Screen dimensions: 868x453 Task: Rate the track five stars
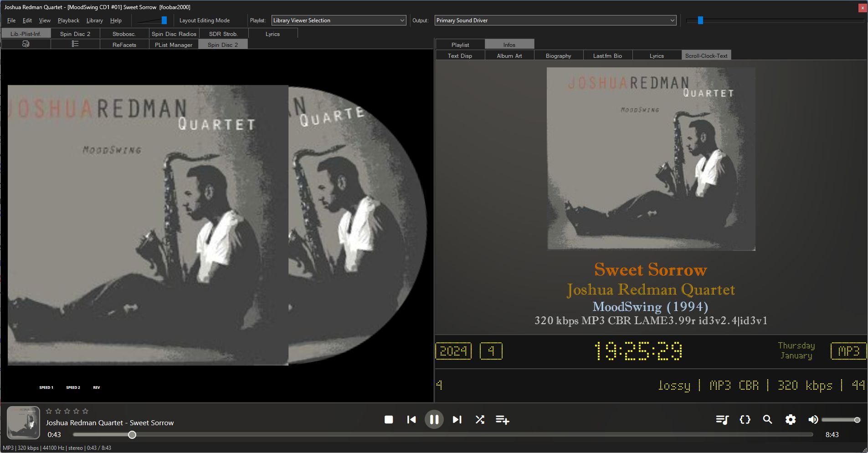85,411
